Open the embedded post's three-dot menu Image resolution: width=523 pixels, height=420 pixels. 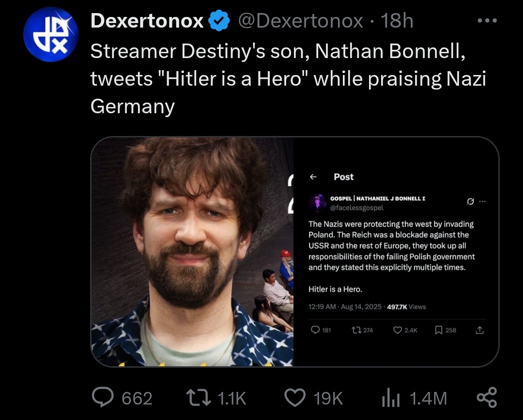[481, 202]
